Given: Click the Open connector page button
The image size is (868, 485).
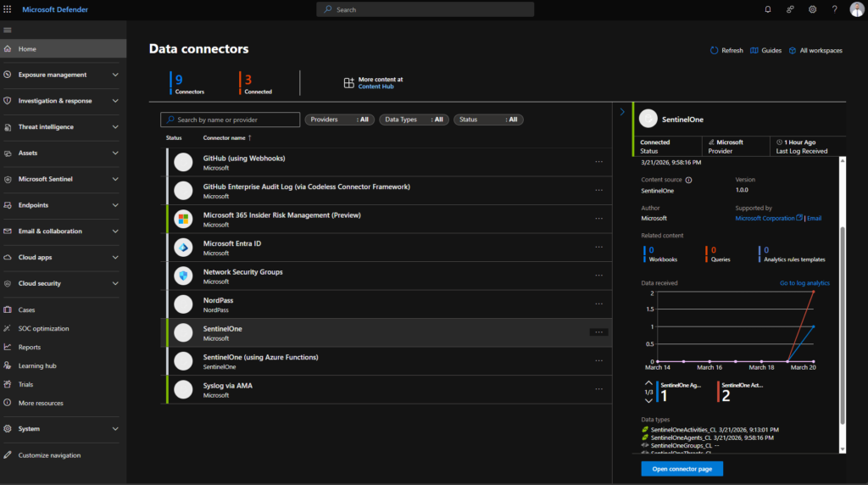Looking at the screenshot, I should pos(682,469).
